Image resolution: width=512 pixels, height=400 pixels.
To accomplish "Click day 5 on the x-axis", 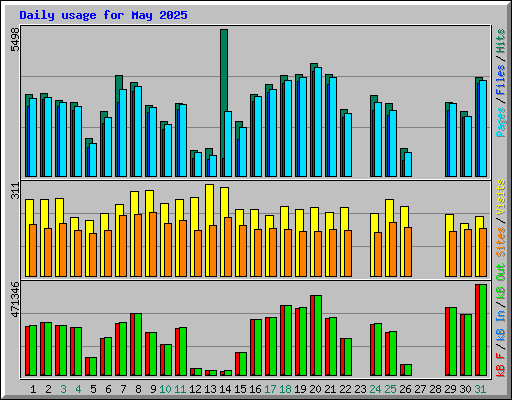I will [x=93, y=389].
